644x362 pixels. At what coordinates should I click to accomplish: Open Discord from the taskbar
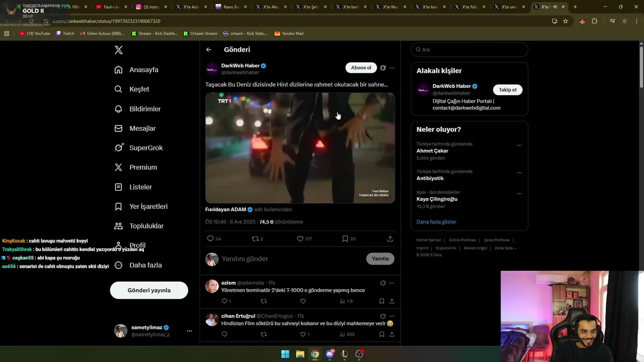[x=330, y=354]
